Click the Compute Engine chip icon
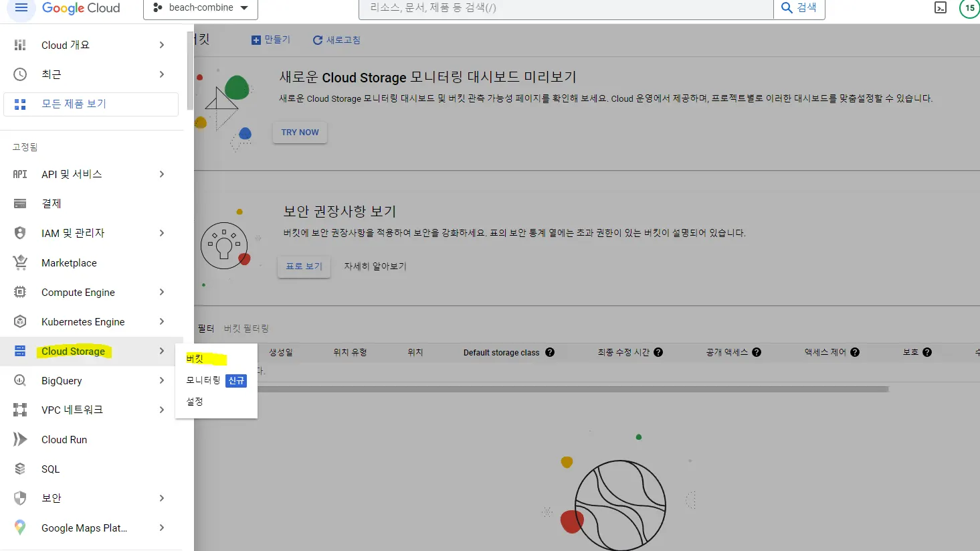 pyautogui.click(x=20, y=292)
